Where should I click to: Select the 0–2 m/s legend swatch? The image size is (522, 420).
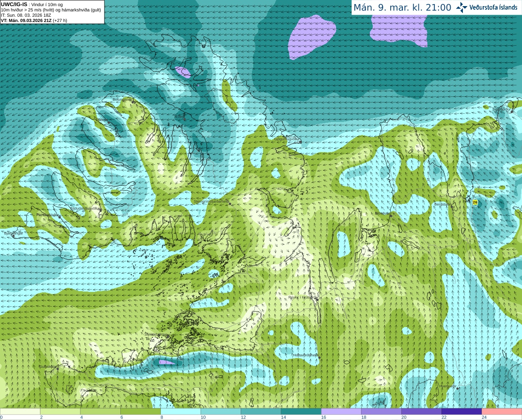[x=20, y=411]
